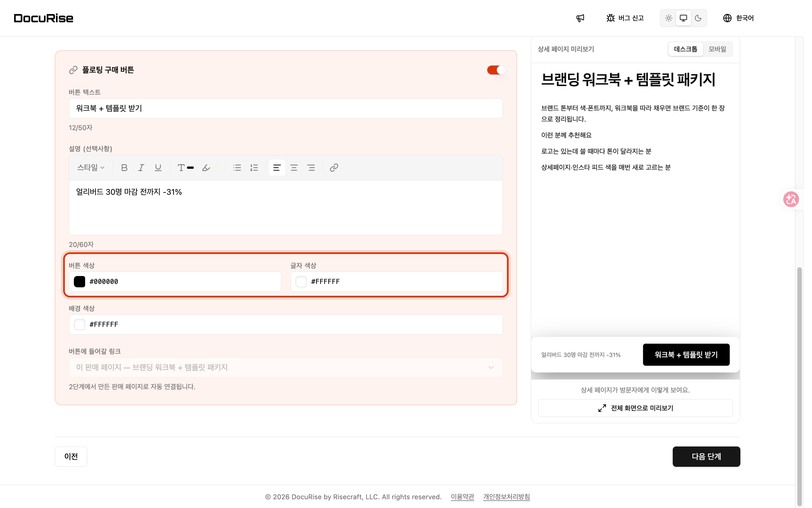The image size is (812, 508).
Task: Open the 배경 색상 swatch
Action: (80, 325)
